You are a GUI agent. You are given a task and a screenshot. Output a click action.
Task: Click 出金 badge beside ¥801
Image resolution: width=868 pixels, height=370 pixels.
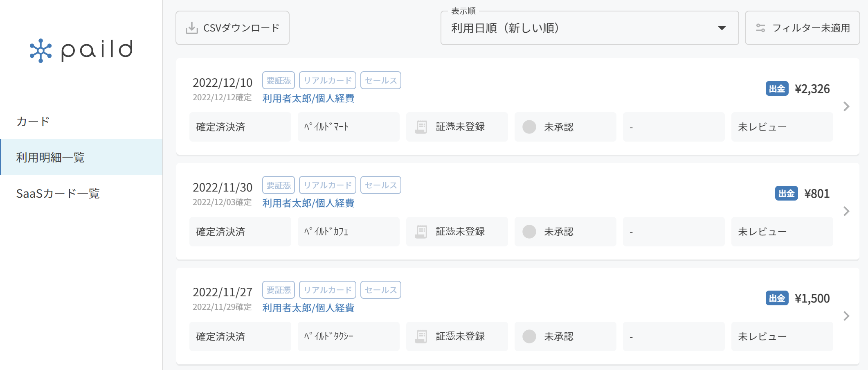click(786, 194)
